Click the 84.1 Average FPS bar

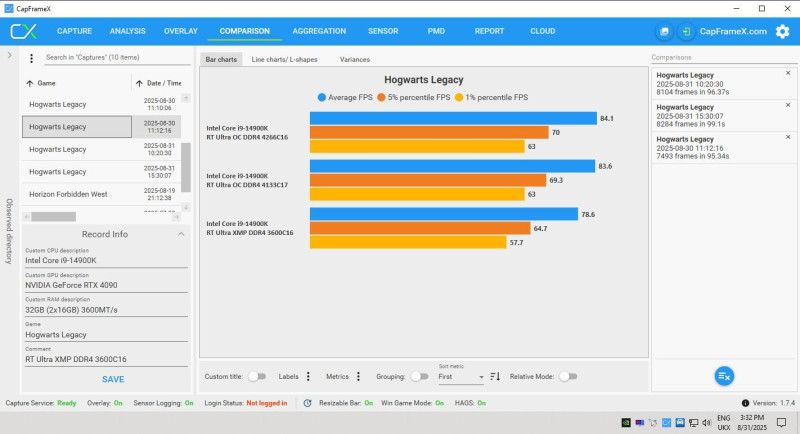(x=453, y=118)
